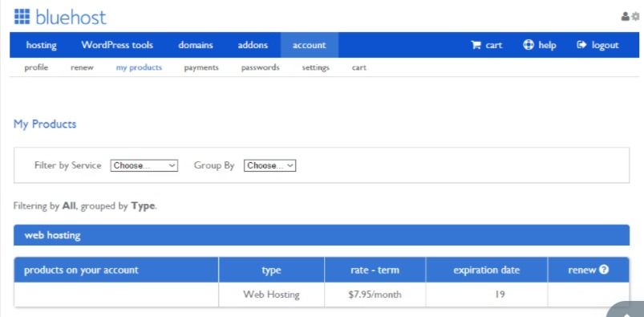Image resolution: width=644 pixels, height=317 pixels.
Task: Open the user account icon at top right
Action: tap(625, 16)
